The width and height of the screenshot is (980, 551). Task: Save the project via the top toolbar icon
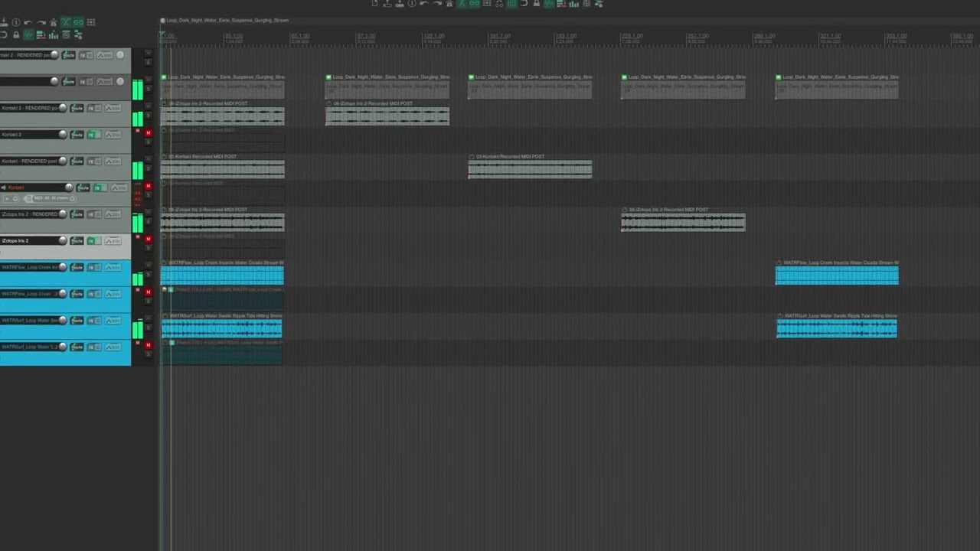point(400,4)
